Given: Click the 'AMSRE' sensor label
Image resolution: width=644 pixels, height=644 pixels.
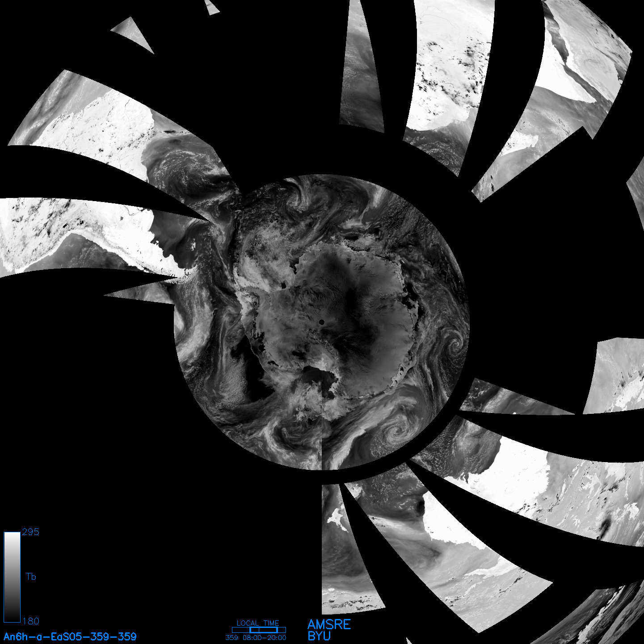Looking at the screenshot, I should (329, 624).
